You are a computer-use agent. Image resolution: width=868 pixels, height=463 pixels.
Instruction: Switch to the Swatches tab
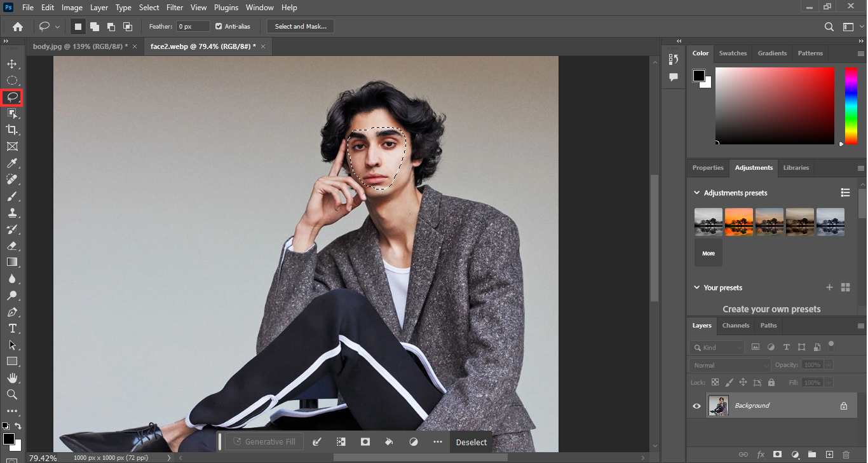point(733,53)
